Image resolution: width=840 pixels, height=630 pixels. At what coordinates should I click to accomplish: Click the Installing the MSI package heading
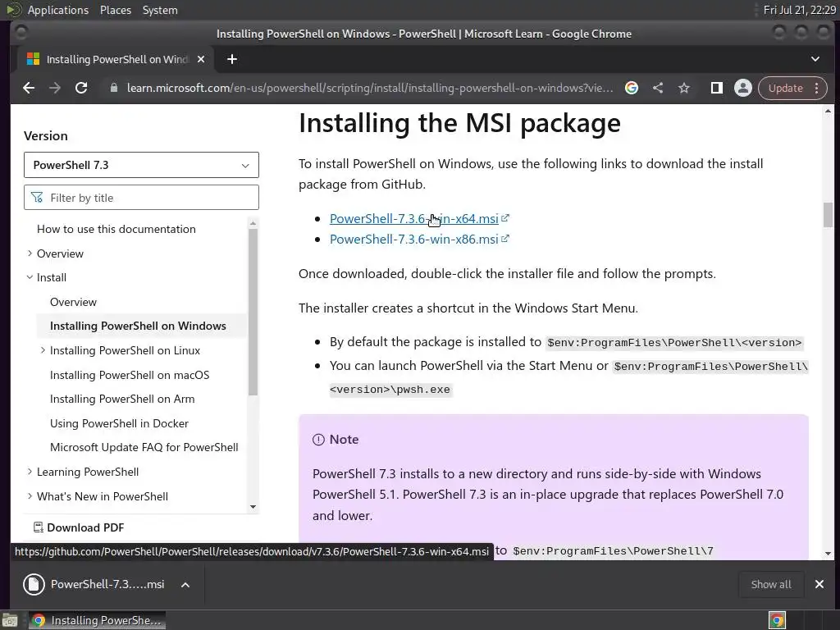(x=459, y=123)
